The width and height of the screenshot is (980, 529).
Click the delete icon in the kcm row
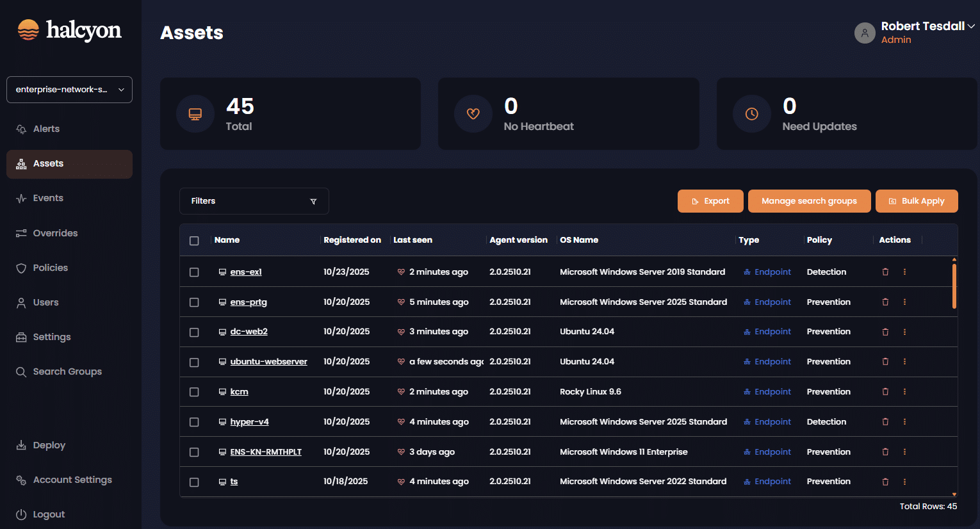pos(885,392)
